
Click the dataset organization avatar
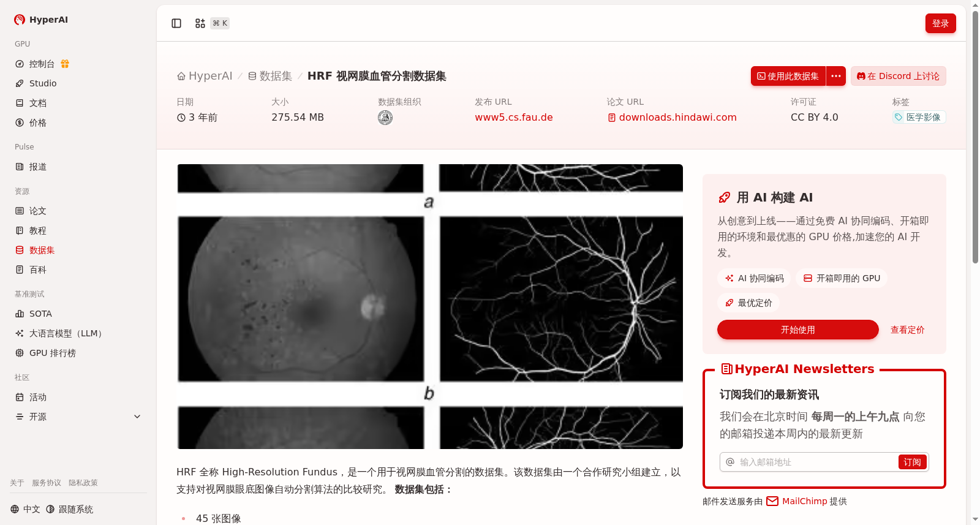[x=385, y=118]
